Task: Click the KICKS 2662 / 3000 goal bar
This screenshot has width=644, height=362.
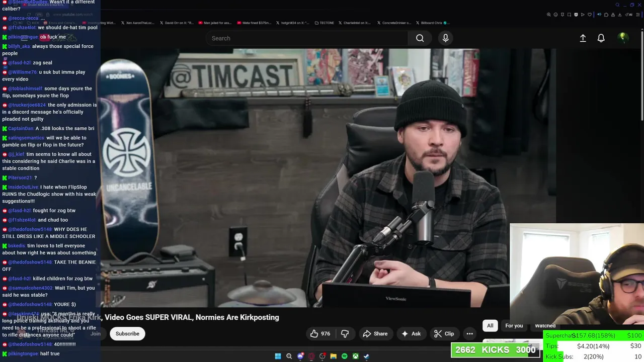Action: [x=496, y=350]
